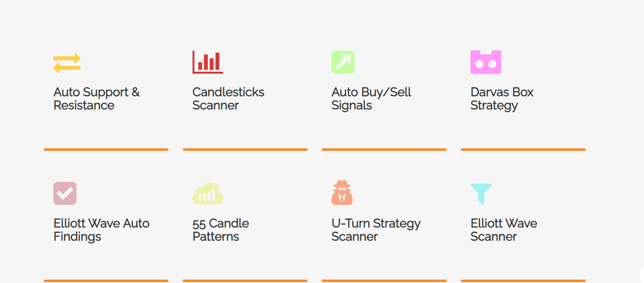Image resolution: width=644 pixels, height=283 pixels.
Task: Click orange bar under Auto Support & Resistance
Action: [x=106, y=149]
